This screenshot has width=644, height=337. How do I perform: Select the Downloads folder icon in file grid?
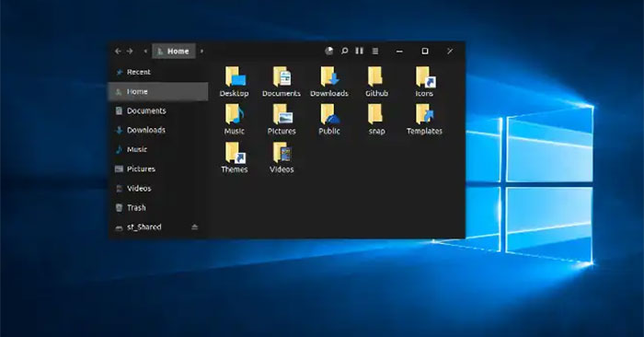coord(329,76)
